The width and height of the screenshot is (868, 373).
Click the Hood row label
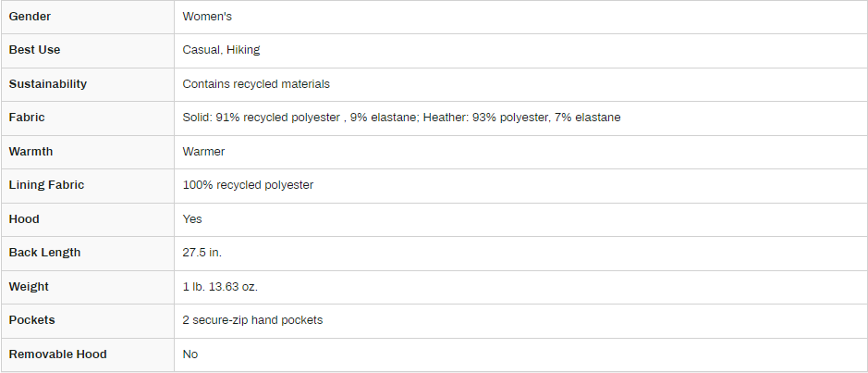point(24,219)
